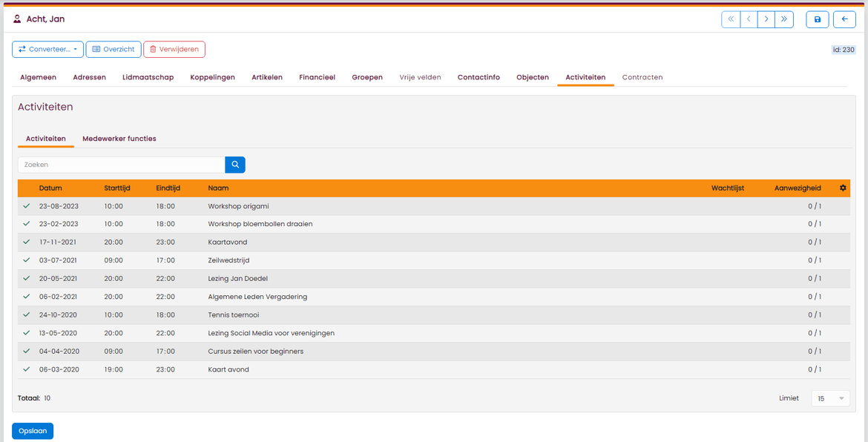
Task: Switch to the Objecten tab
Action: coord(533,77)
